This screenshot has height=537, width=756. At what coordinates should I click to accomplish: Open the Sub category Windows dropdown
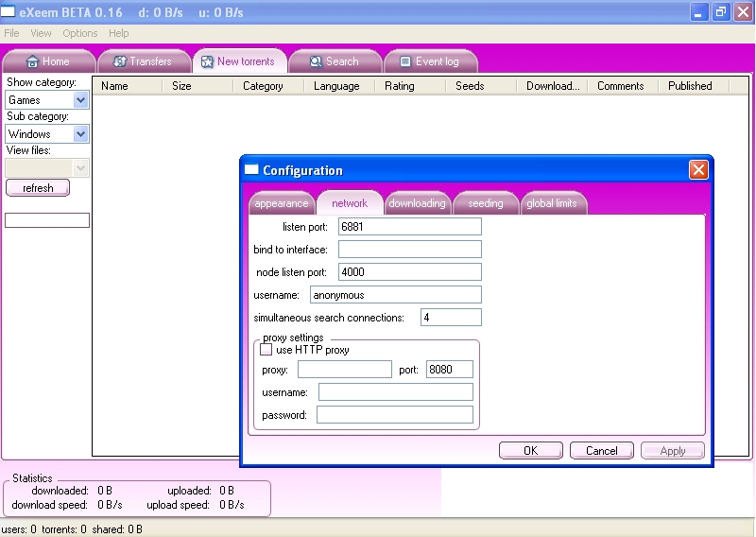tap(80, 133)
